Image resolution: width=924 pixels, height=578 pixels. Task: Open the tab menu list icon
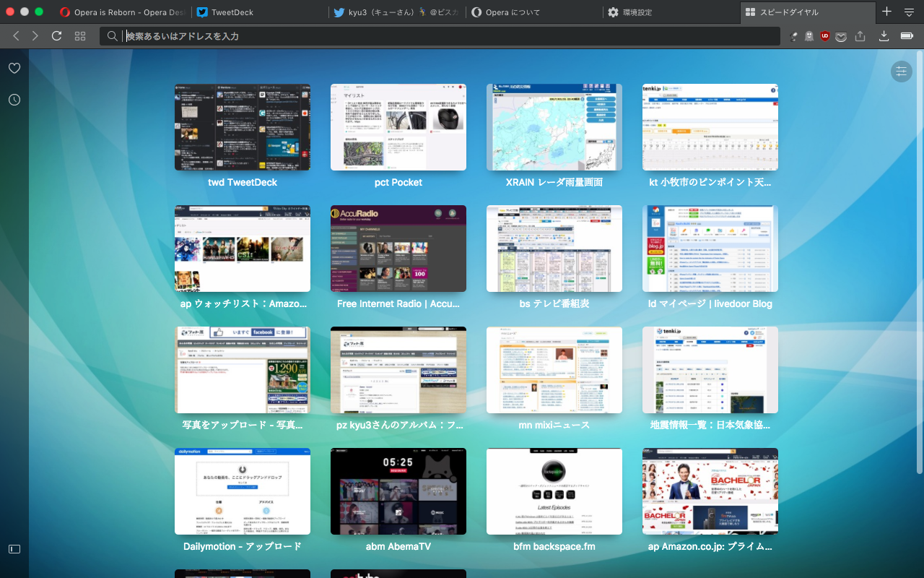click(909, 12)
